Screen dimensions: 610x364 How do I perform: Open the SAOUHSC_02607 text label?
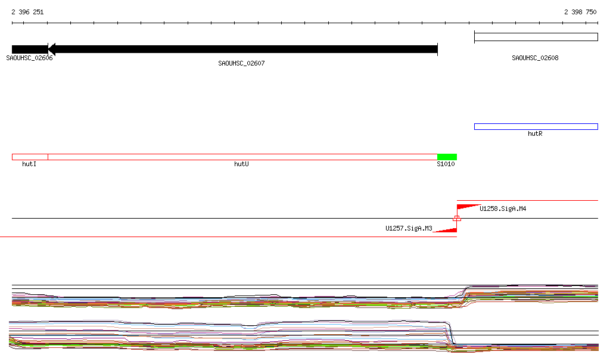(x=241, y=63)
